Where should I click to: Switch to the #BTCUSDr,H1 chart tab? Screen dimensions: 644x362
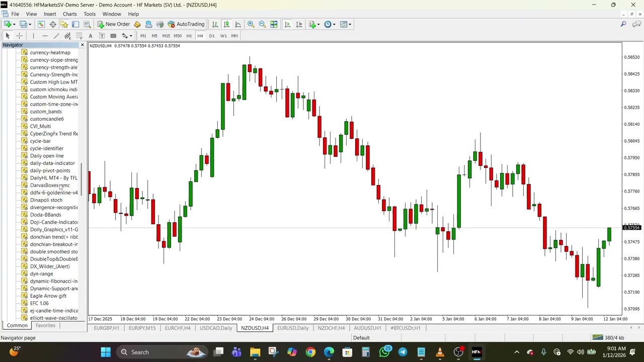405,328
